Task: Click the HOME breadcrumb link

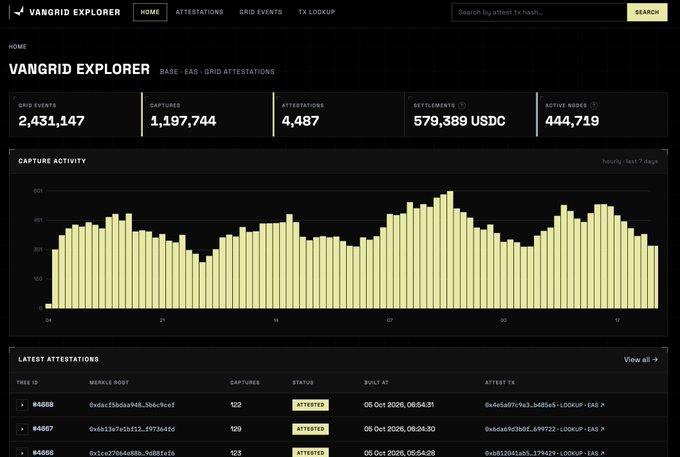Action: tap(18, 46)
